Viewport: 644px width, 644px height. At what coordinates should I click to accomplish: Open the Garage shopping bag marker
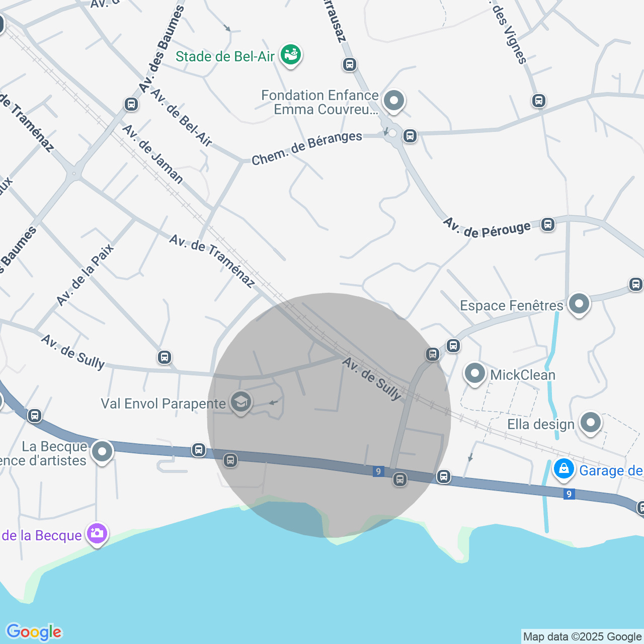click(x=564, y=469)
